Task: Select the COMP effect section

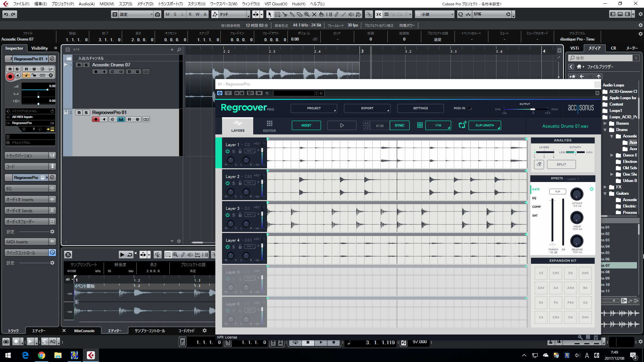Action: point(536,207)
